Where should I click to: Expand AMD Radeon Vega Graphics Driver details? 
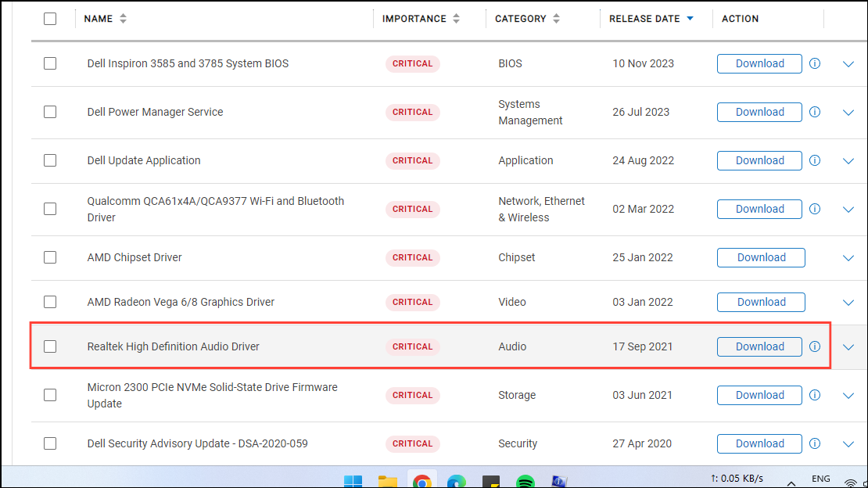pos(848,303)
